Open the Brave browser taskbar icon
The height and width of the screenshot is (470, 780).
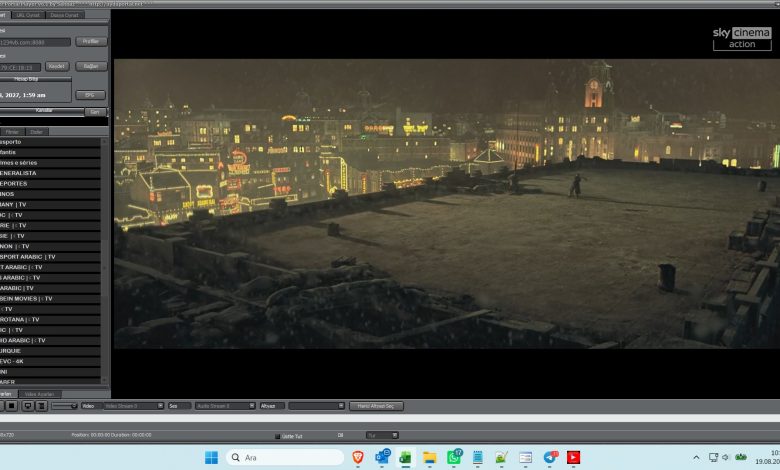coord(358,458)
